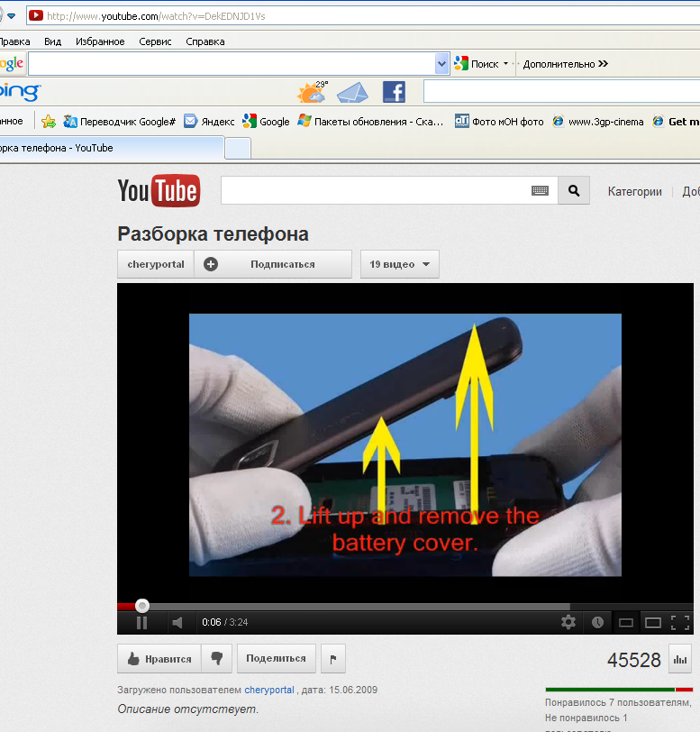700x732 pixels.
Task: Mute the video with speaker icon
Action: 177,622
